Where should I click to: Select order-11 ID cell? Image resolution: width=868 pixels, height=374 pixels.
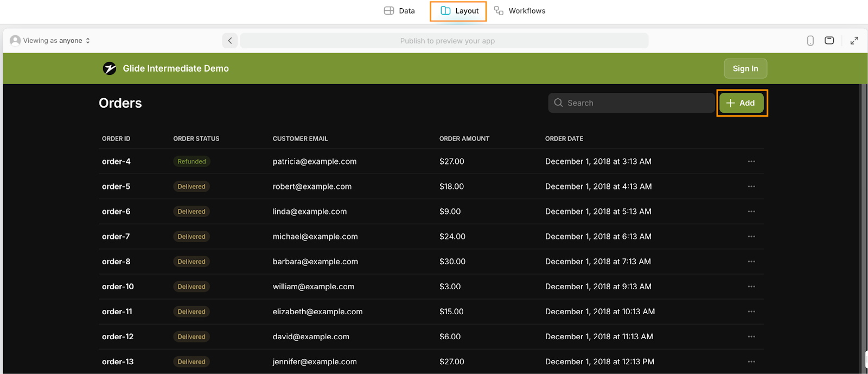[117, 312]
